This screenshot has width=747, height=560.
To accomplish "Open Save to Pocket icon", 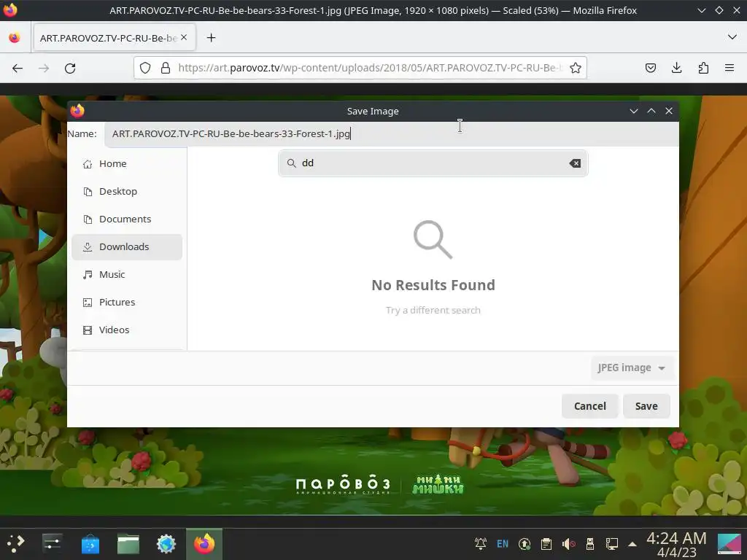I will click(650, 68).
